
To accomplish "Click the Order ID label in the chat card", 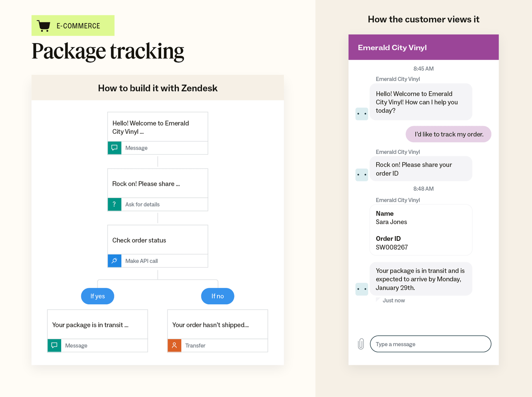I will click(388, 239).
